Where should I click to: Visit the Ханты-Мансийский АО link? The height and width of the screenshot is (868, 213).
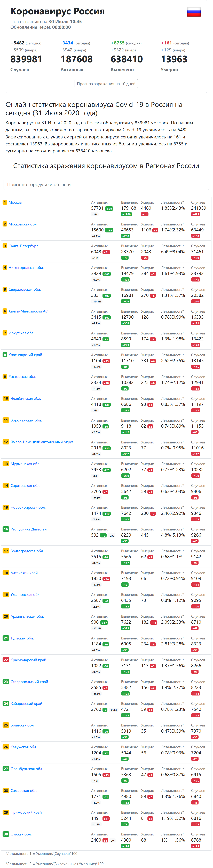pos(28,311)
